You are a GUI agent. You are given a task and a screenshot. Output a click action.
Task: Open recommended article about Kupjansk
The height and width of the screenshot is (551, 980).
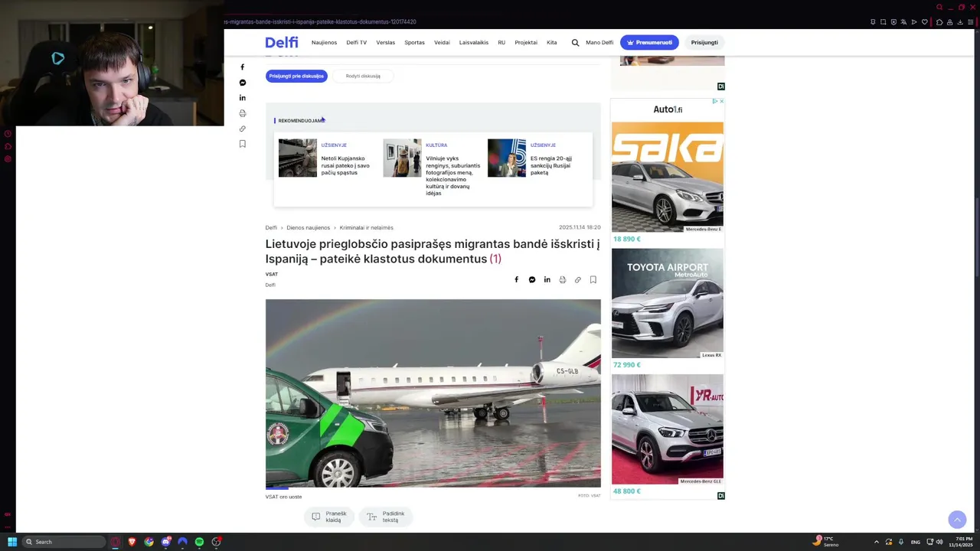point(345,165)
